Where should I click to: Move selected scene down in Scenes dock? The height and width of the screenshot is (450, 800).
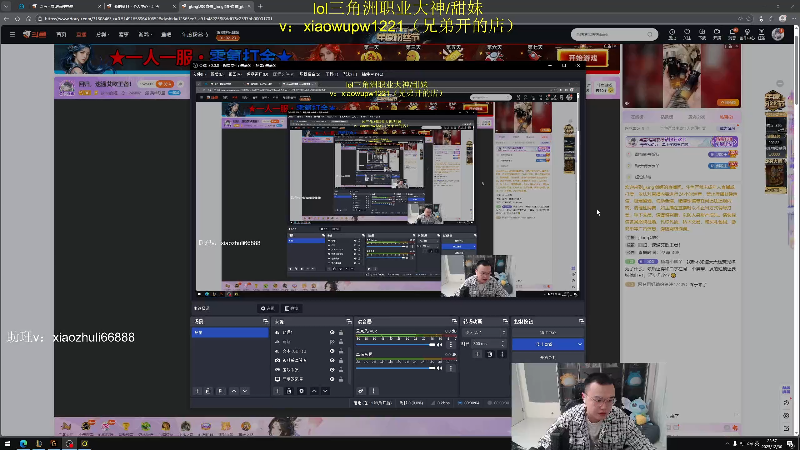pyautogui.click(x=245, y=391)
